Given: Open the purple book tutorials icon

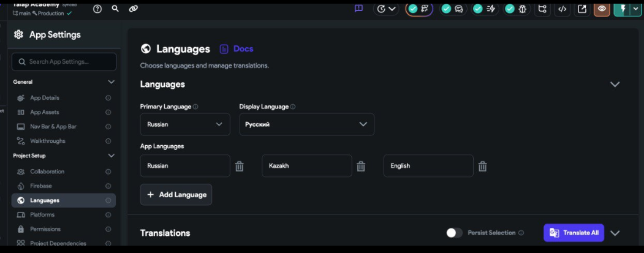Looking at the screenshot, I should coord(358,9).
